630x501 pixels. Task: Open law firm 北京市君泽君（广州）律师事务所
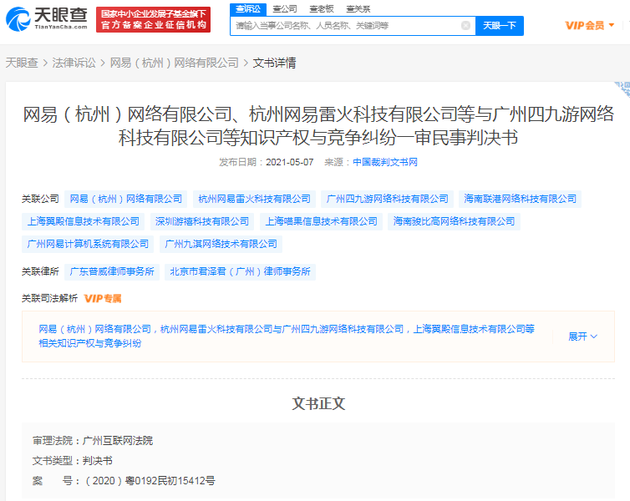tap(240, 272)
